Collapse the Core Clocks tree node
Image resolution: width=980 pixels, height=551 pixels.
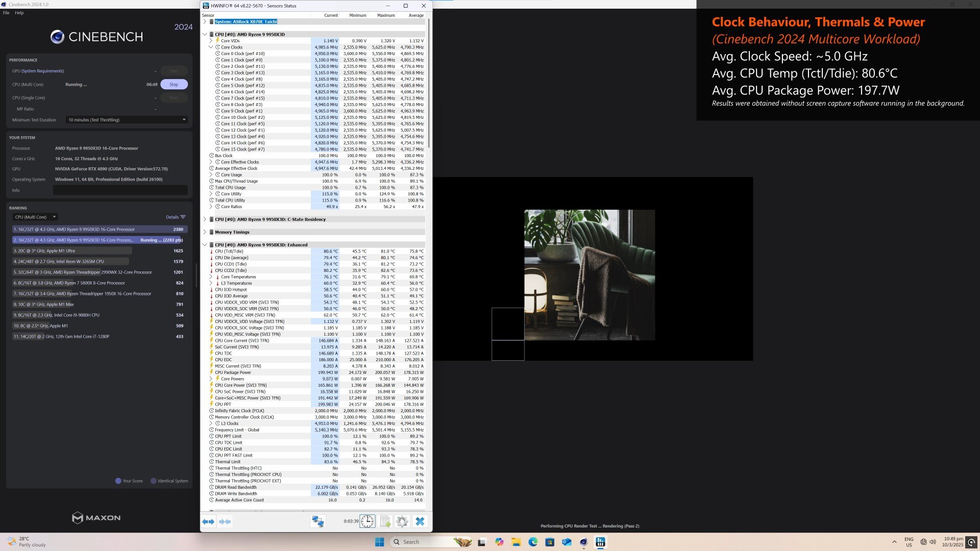click(211, 47)
